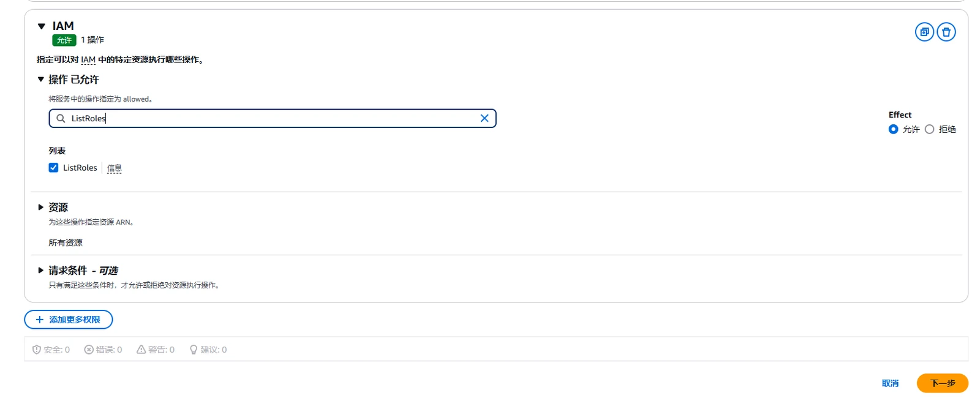Click the 下一步 button
Screen dimensions: 980x409
[x=942, y=383]
